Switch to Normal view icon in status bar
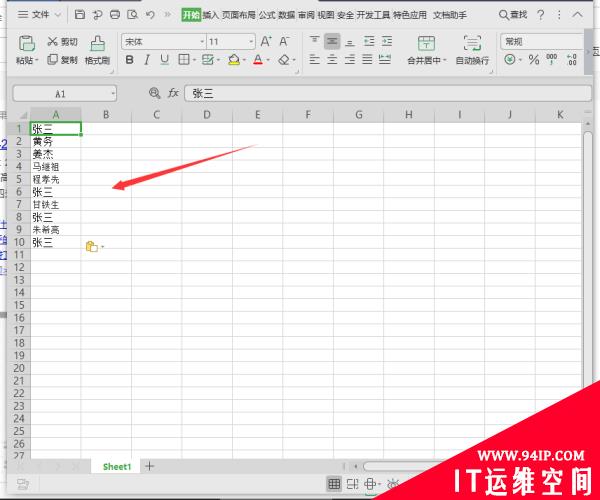Image resolution: width=600 pixels, height=500 pixels. click(334, 484)
